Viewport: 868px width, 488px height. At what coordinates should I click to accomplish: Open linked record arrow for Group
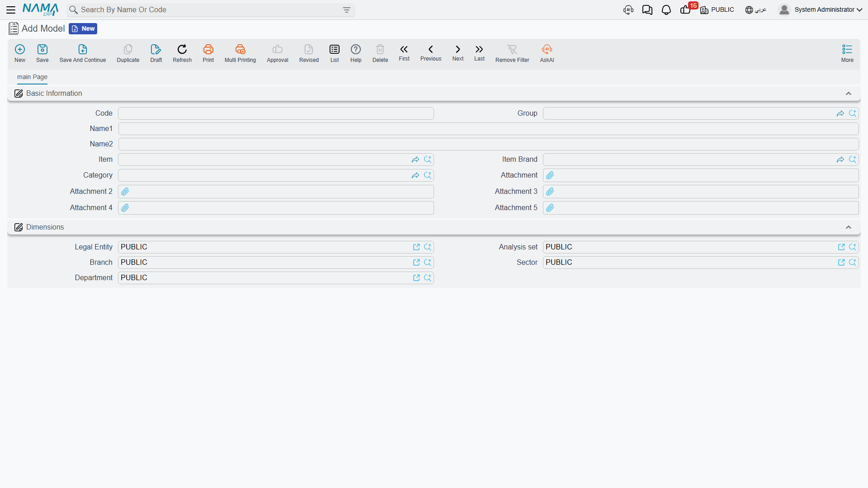(x=840, y=113)
